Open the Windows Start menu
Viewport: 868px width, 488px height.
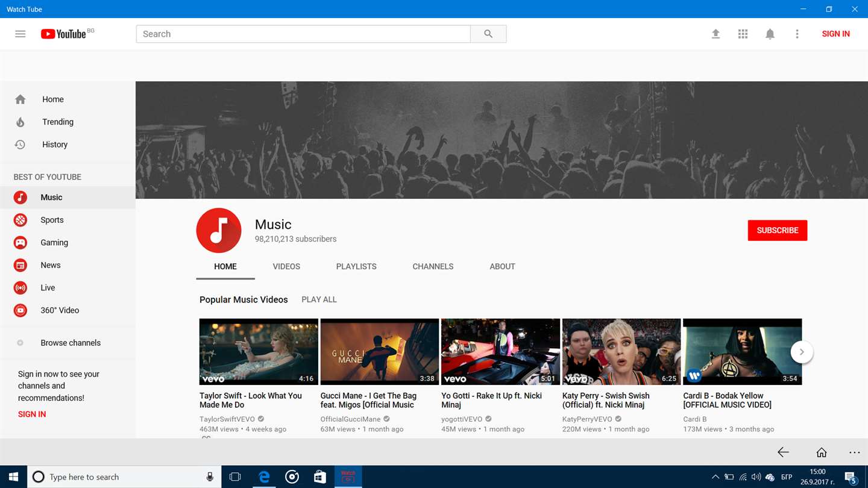13,477
